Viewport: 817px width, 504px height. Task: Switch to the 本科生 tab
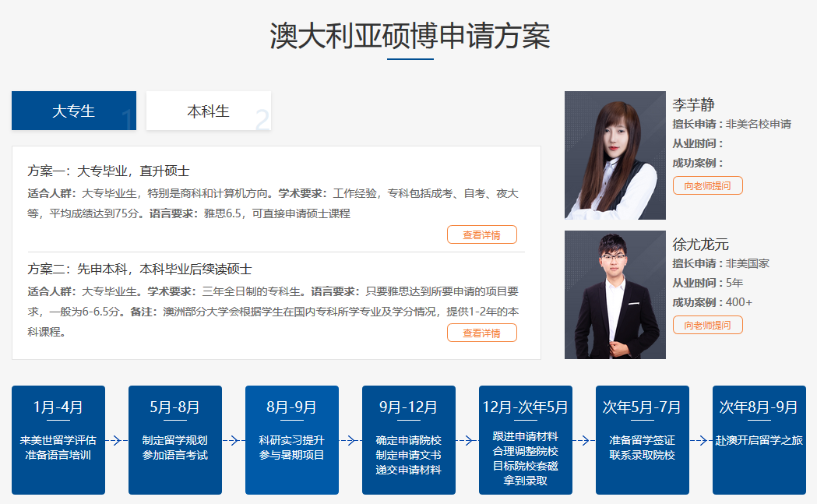[209, 111]
